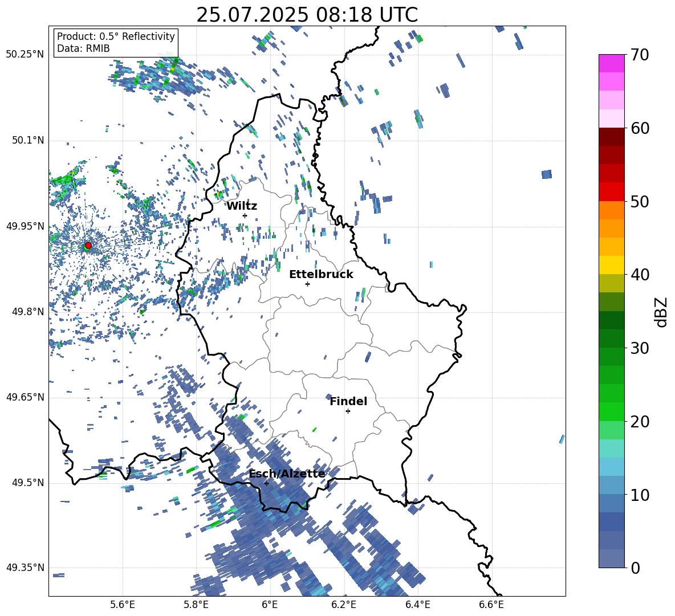675x616 pixels.
Task: Click the dBZ colorbar axis label
Action: pyautogui.click(x=661, y=312)
